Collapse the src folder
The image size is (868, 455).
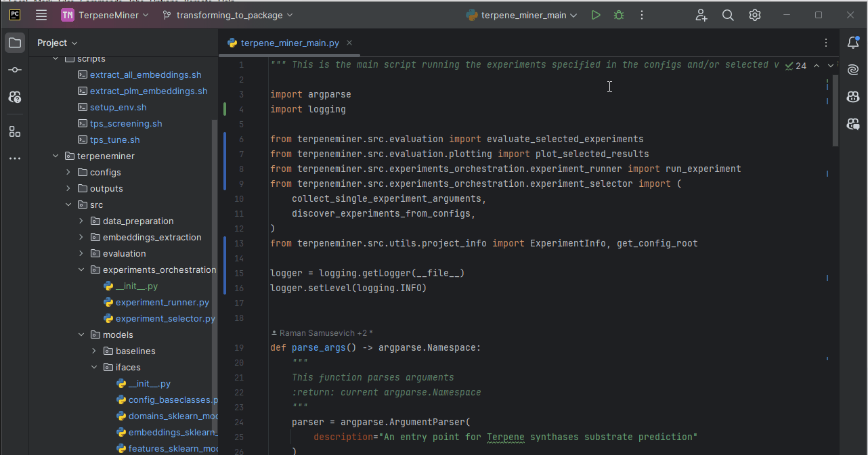click(x=68, y=205)
